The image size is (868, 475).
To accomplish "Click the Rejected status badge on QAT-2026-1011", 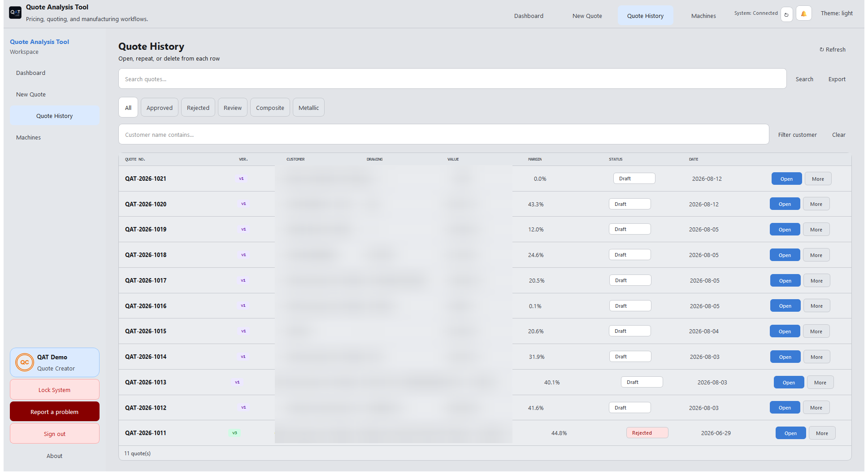I will pos(647,433).
